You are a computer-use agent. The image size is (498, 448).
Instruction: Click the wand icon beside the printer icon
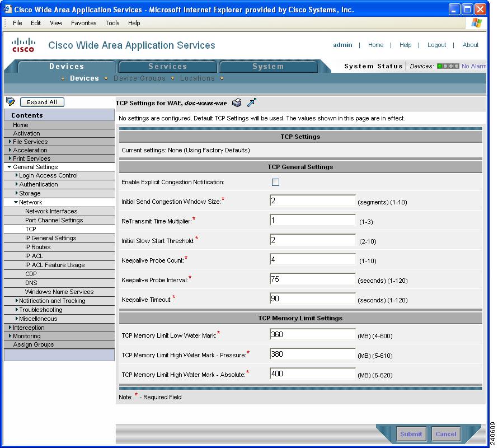coord(252,102)
